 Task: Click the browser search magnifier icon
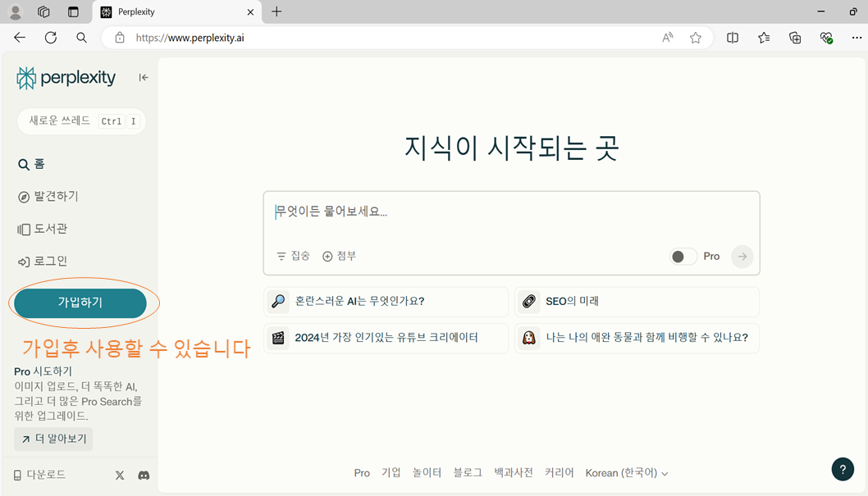pos(81,38)
